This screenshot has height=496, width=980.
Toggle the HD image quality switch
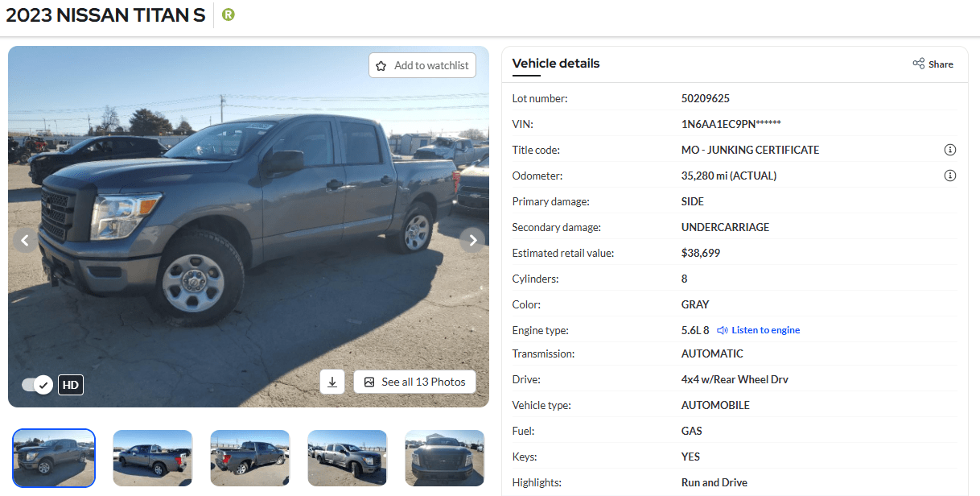pyautogui.click(x=37, y=385)
